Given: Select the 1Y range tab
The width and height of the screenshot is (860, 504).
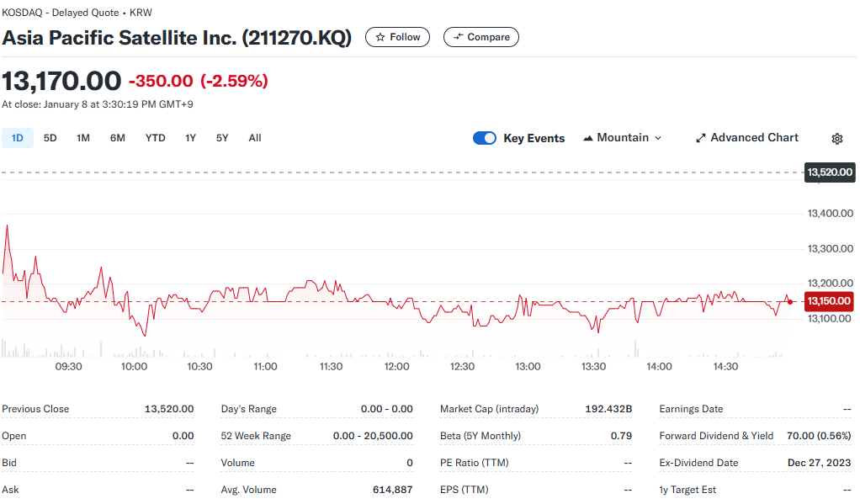Looking at the screenshot, I should point(190,138).
